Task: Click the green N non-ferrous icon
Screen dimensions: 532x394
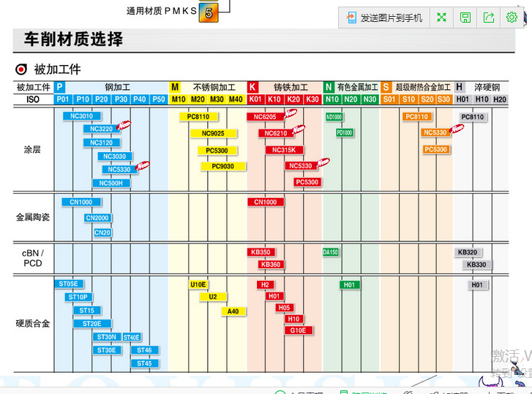Action: 329,87
